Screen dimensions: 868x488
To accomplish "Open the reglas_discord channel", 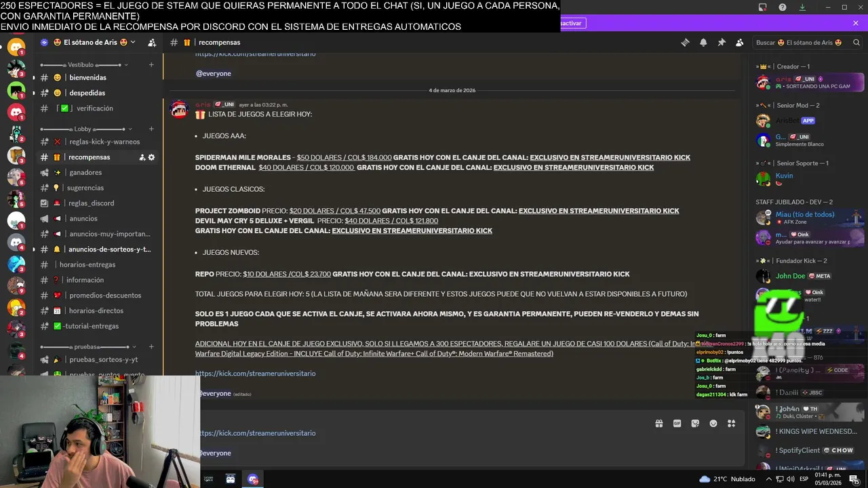I will click(x=96, y=203).
